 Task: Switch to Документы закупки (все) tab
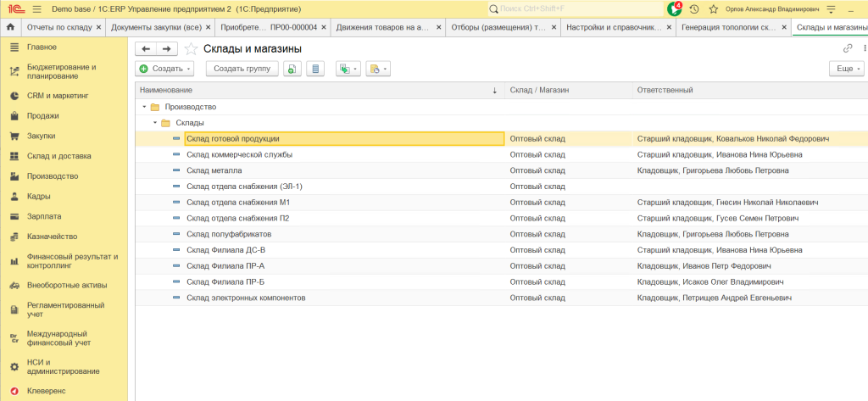click(x=158, y=26)
